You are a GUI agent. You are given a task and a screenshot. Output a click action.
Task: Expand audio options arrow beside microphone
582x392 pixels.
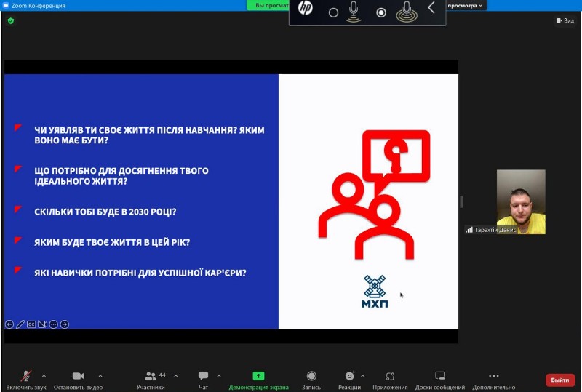pos(44,376)
